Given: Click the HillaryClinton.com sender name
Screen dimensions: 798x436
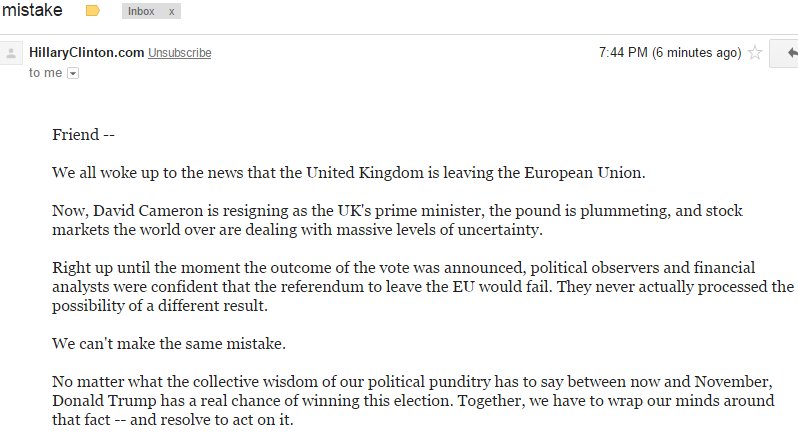Looking at the screenshot, I should tap(87, 53).
